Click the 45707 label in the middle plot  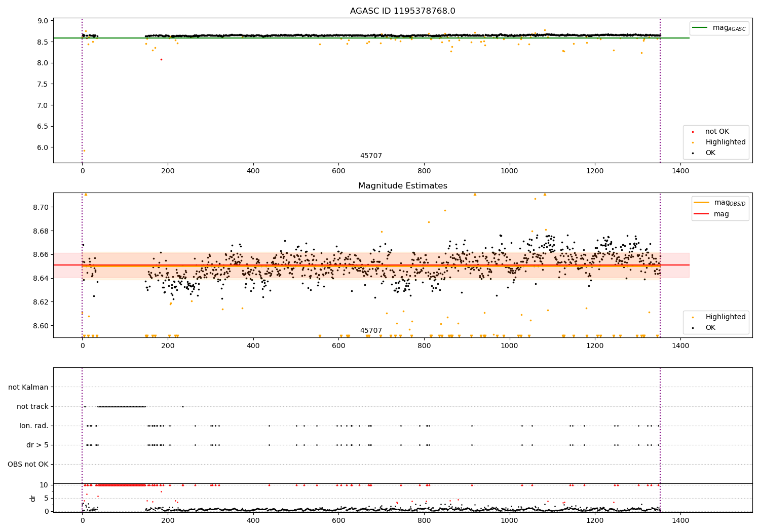point(371,331)
